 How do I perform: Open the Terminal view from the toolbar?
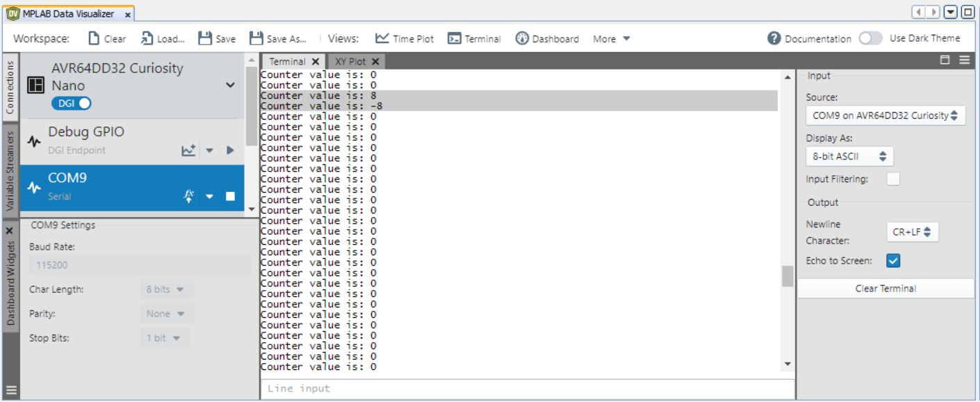coord(475,38)
